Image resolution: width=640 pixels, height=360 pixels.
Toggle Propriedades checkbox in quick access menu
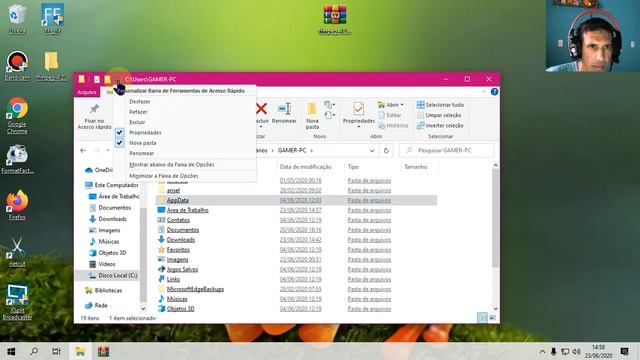click(x=119, y=133)
